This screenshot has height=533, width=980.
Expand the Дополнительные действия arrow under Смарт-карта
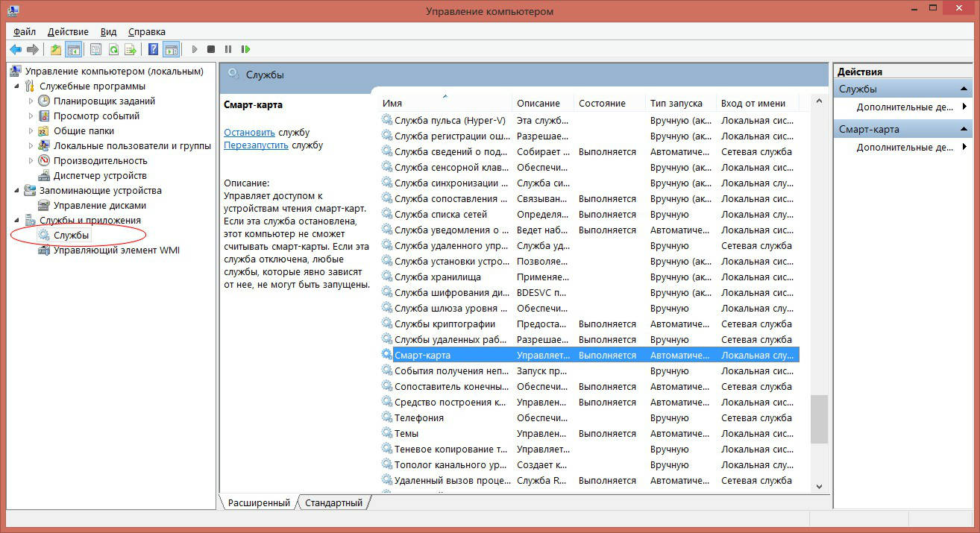(964, 147)
